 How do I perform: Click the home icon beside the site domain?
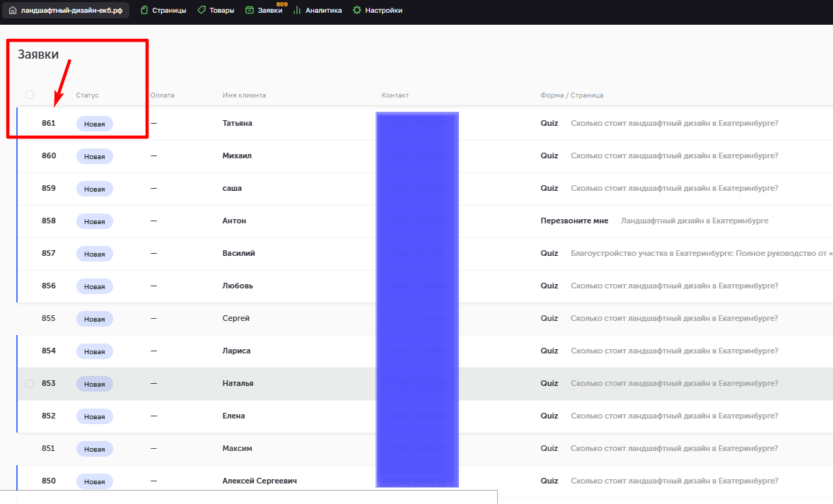[13, 11]
